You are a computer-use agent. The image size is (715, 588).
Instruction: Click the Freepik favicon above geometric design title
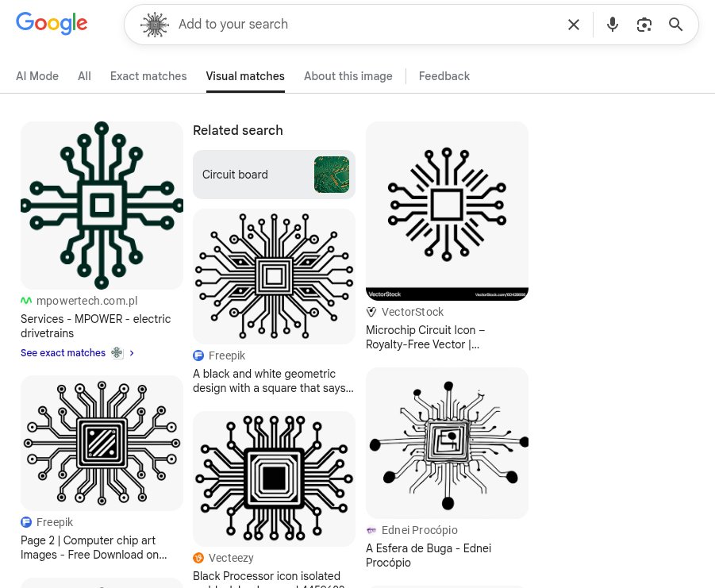(x=198, y=355)
